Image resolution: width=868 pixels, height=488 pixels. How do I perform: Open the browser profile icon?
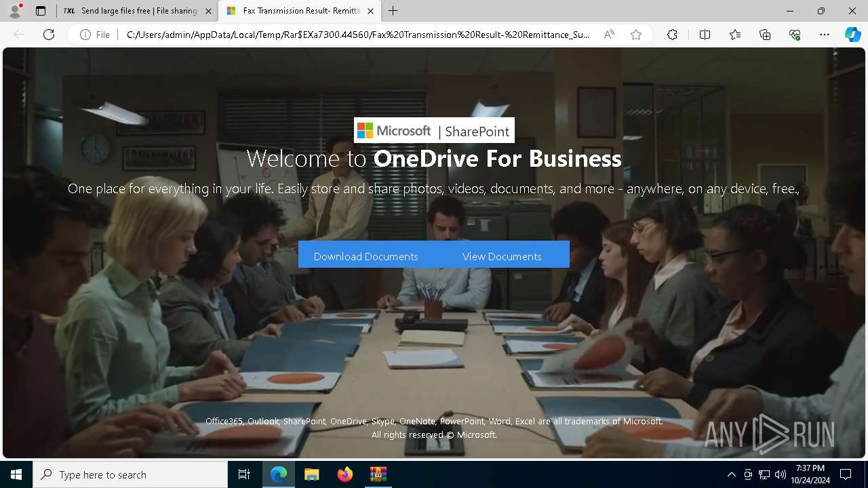point(15,11)
